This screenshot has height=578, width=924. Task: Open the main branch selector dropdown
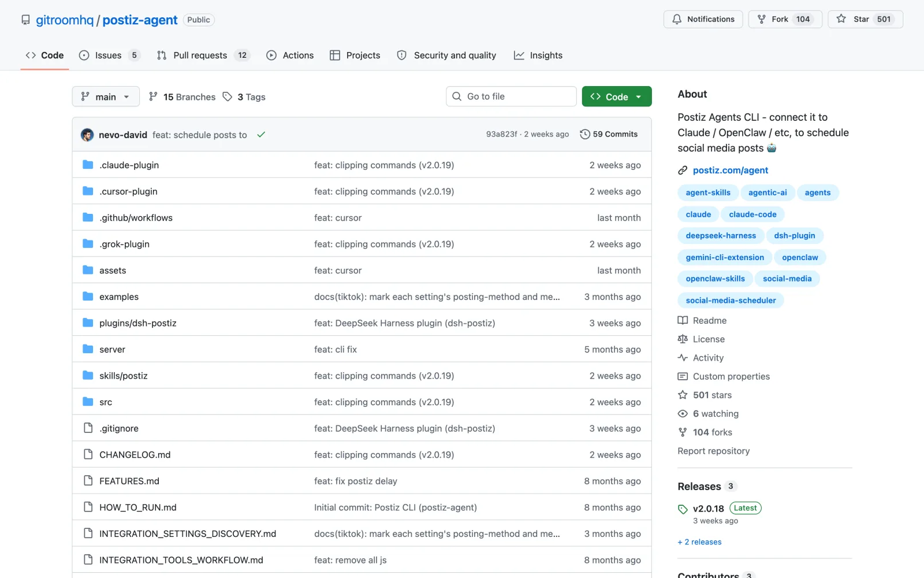(106, 97)
